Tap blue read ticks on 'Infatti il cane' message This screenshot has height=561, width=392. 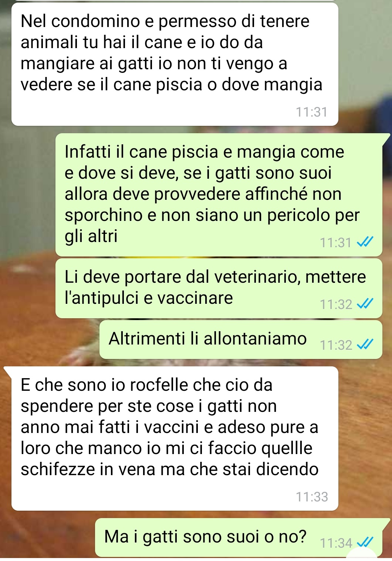tap(365, 242)
